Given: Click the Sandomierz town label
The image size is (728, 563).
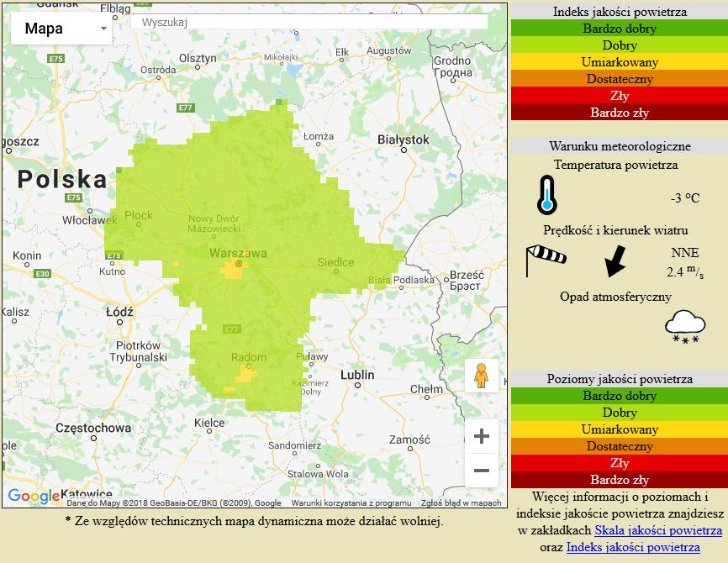Looking at the screenshot, I should 294,445.
